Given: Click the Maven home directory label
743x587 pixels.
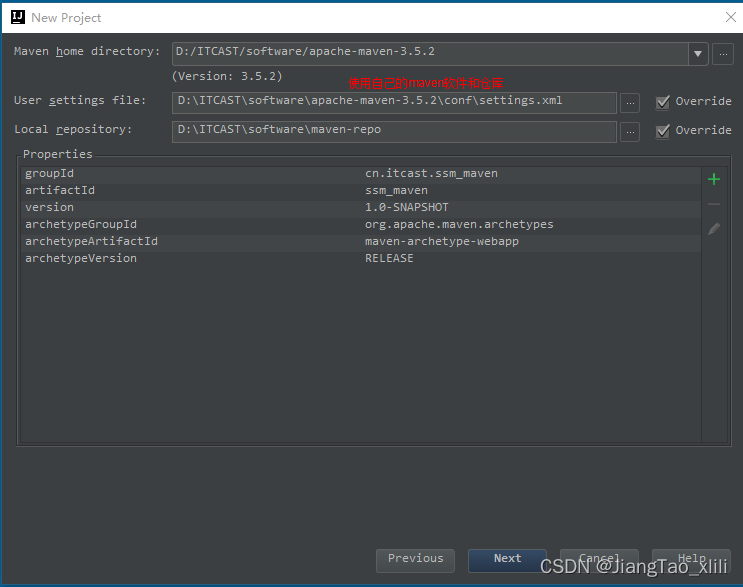Looking at the screenshot, I should (87, 52).
